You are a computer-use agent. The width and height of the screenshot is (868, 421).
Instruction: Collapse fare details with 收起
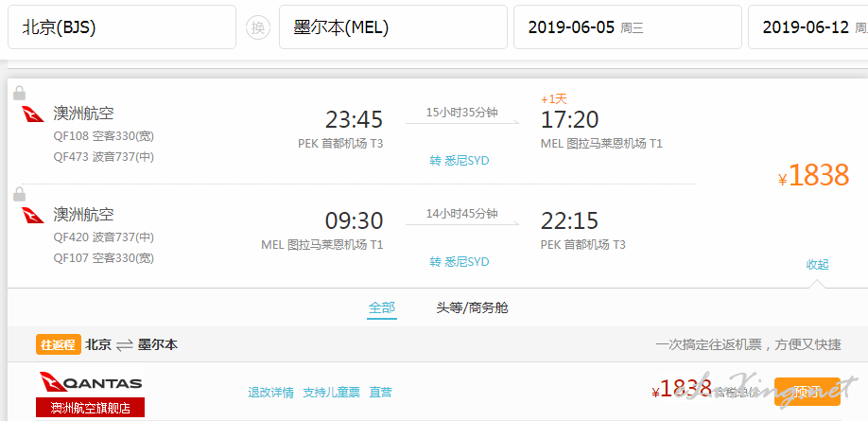point(817,265)
